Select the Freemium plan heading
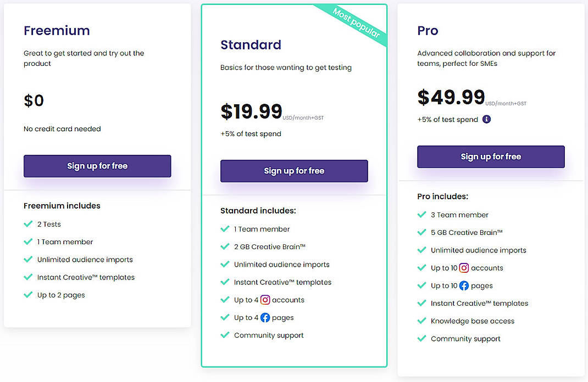The image size is (588, 382). click(57, 31)
